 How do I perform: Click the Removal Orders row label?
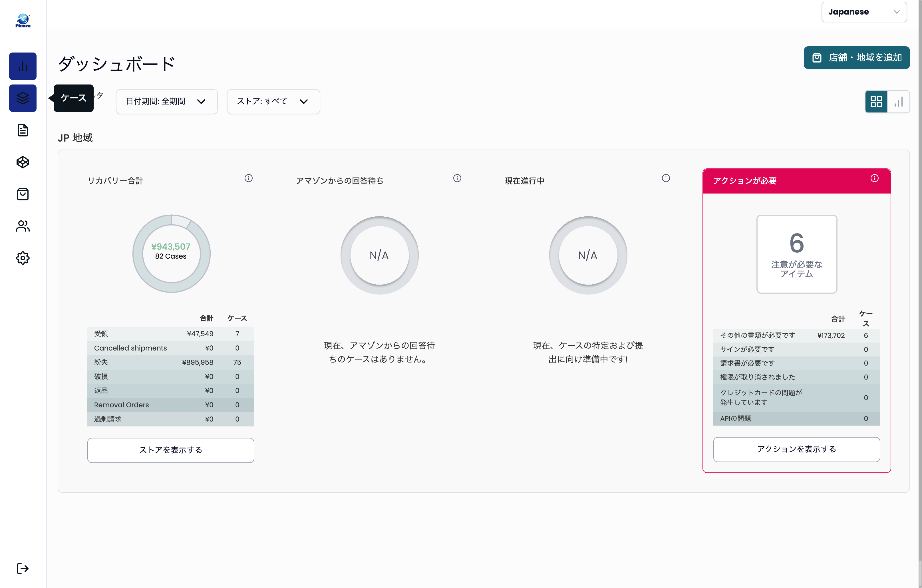tap(121, 405)
